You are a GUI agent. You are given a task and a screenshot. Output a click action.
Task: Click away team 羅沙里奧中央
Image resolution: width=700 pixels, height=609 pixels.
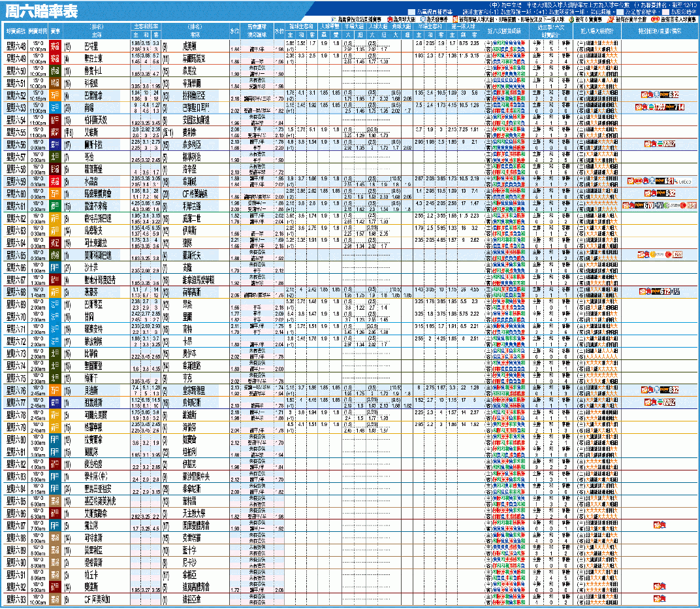[x=196, y=476]
